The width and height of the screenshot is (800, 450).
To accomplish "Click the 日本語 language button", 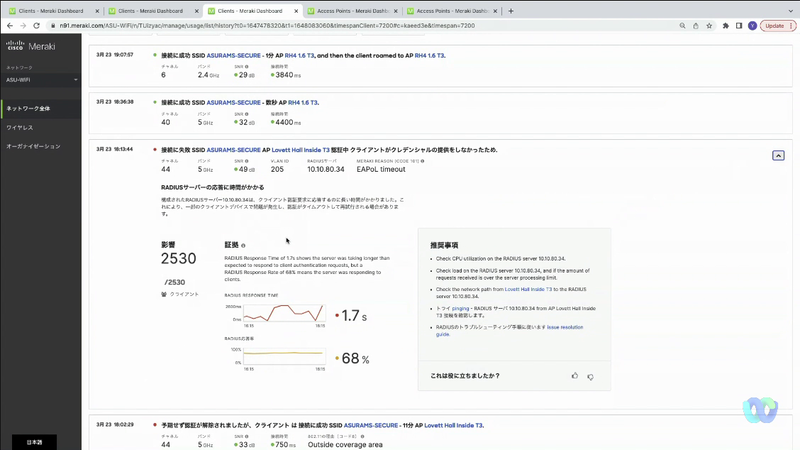I will [x=34, y=442].
